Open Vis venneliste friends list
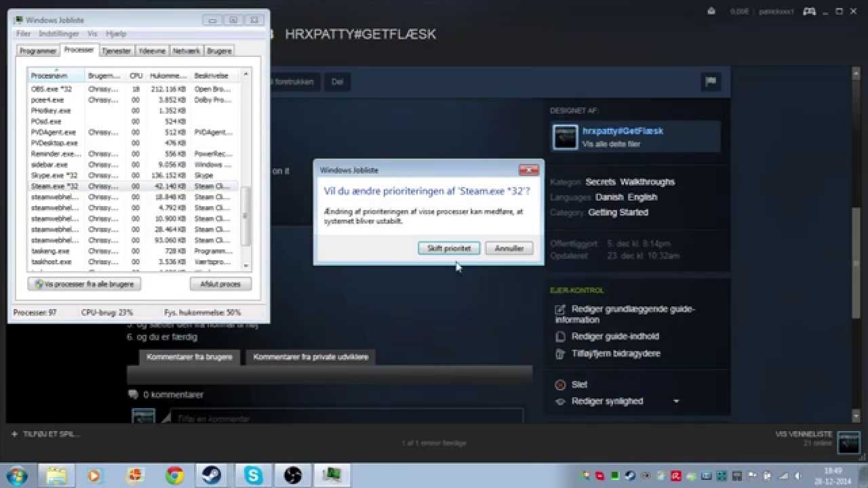The width and height of the screenshot is (868, 488). pyautogui.click(x=804, y=434)
